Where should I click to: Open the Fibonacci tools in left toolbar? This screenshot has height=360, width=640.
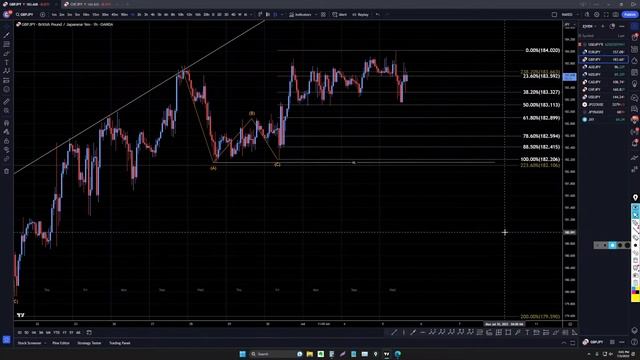pos(7,44)
